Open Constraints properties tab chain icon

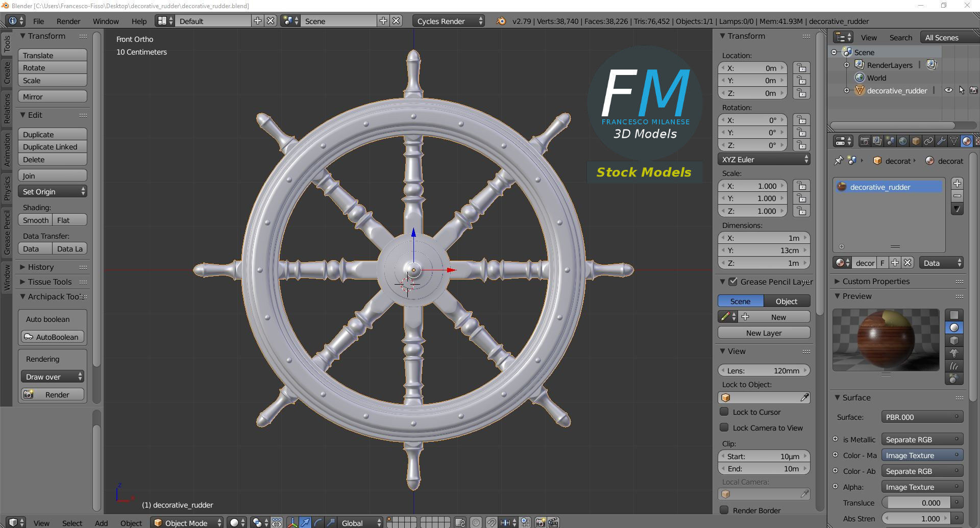click(928, 141)
